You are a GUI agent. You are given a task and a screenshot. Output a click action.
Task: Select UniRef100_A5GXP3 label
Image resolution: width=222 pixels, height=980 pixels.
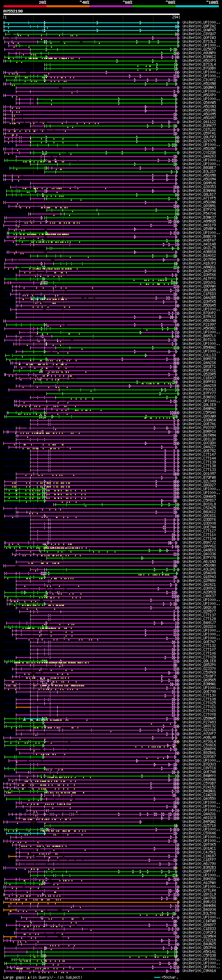199,60
